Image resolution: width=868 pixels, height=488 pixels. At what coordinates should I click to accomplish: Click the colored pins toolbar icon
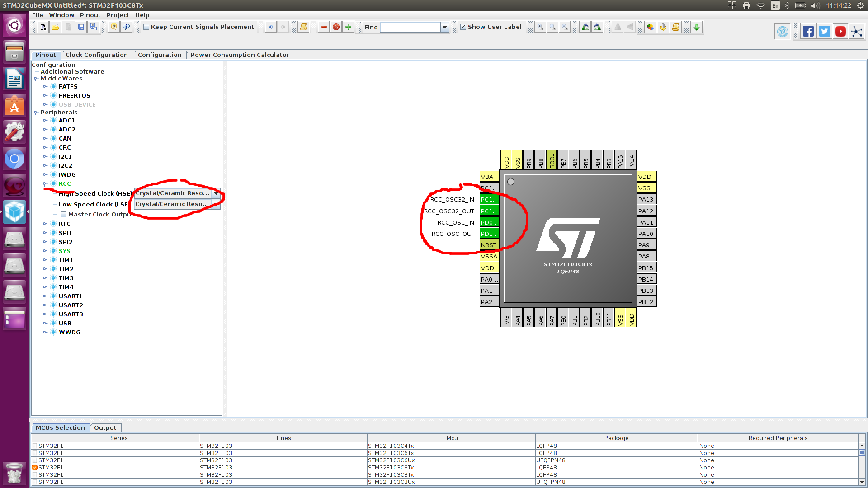click(x=650, y=27)
